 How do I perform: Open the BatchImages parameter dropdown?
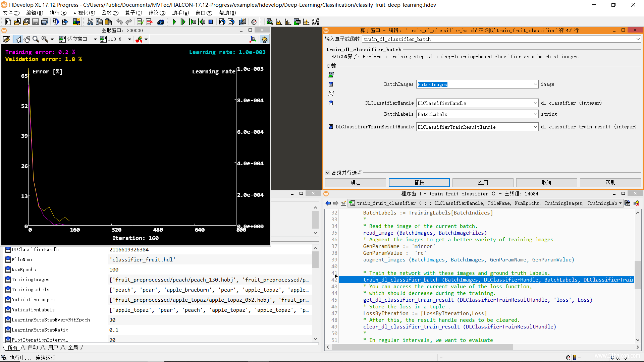[x=535, y=84]
